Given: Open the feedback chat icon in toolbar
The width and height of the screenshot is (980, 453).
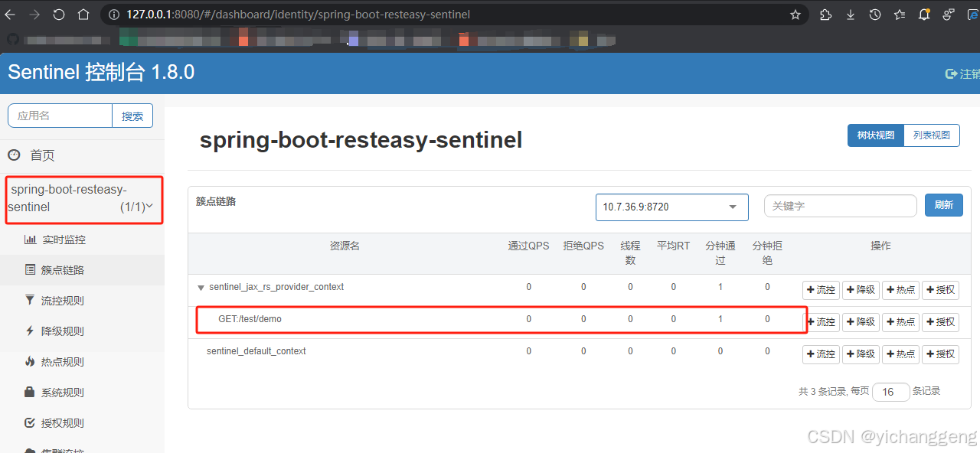Looking at the screenshot, I should coord(949,15).
